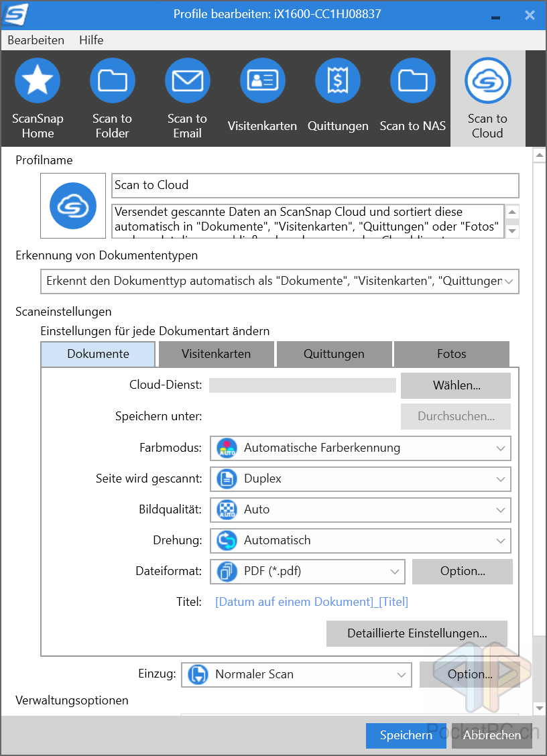Switch to the Quittungen settings tab

[x=334, y=354]
